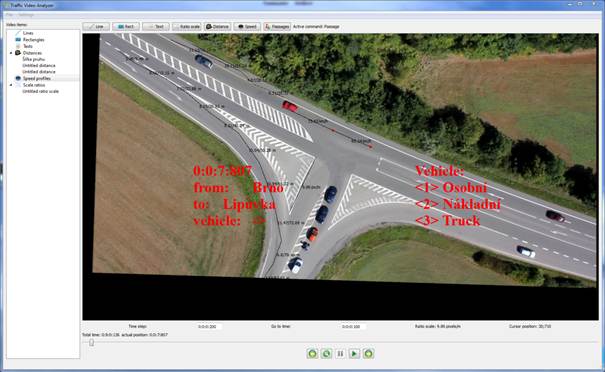605x372 pixels.
Task: Activate the Speed tool
Action: (x=247, y=27)
